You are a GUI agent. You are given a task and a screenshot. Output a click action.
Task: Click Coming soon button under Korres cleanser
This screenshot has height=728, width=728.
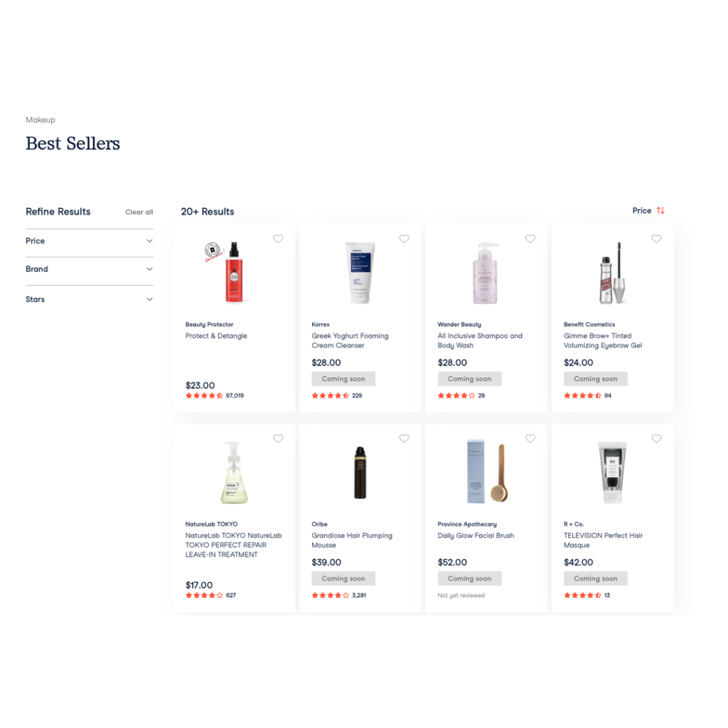click(343, 379)
